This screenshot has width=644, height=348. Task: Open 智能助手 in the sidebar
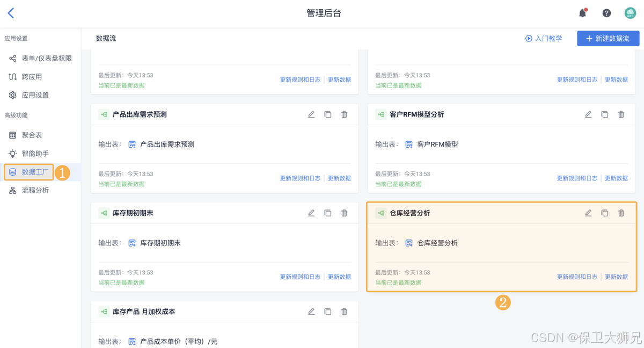[40, 154]
